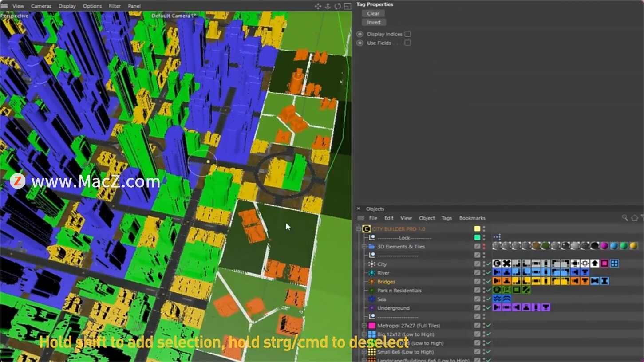Click the X tag icon in the City row

[507, 263]
